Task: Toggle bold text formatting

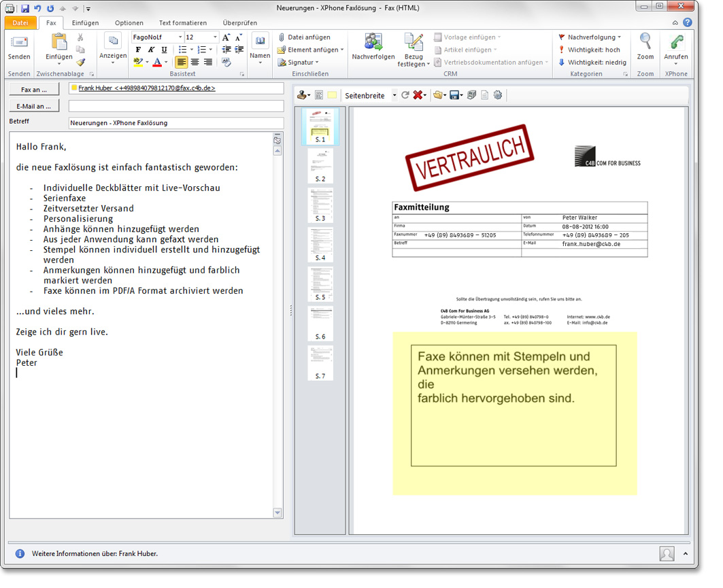Action: pos(138,50)
